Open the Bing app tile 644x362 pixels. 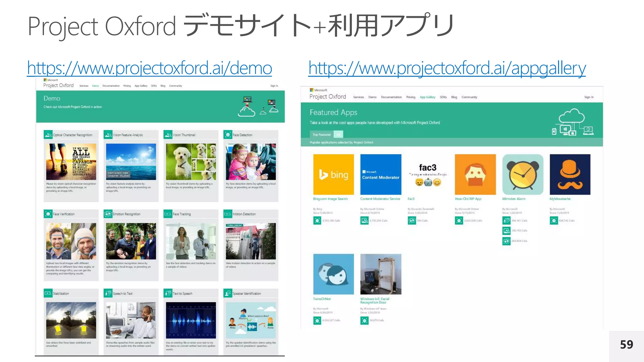334,174
